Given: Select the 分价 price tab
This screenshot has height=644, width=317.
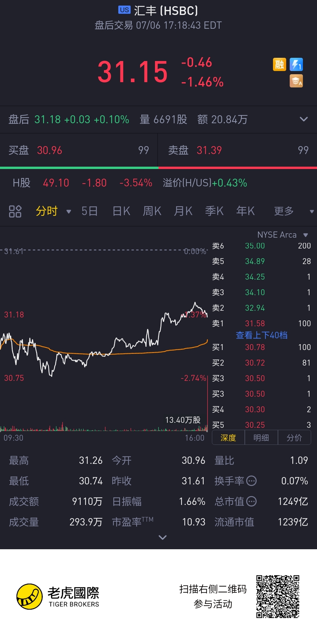Looking at the screenshot, I should point(294,438).
